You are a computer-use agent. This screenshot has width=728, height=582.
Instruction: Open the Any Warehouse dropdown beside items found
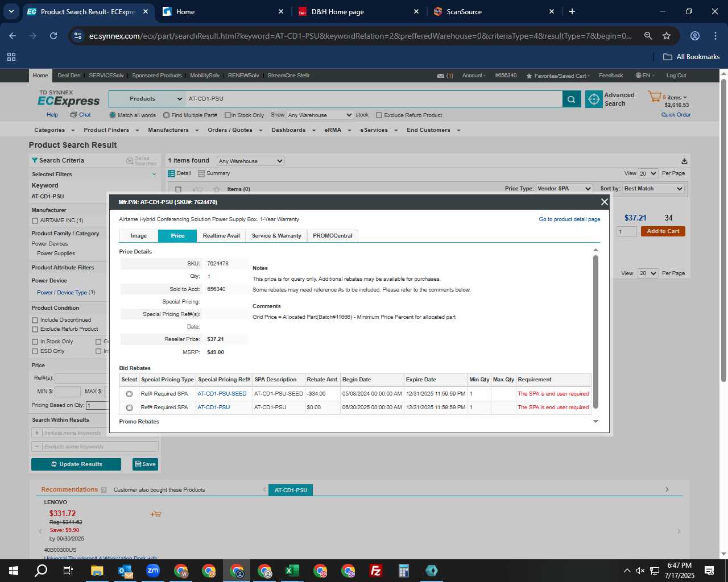(x=250, y=161)
